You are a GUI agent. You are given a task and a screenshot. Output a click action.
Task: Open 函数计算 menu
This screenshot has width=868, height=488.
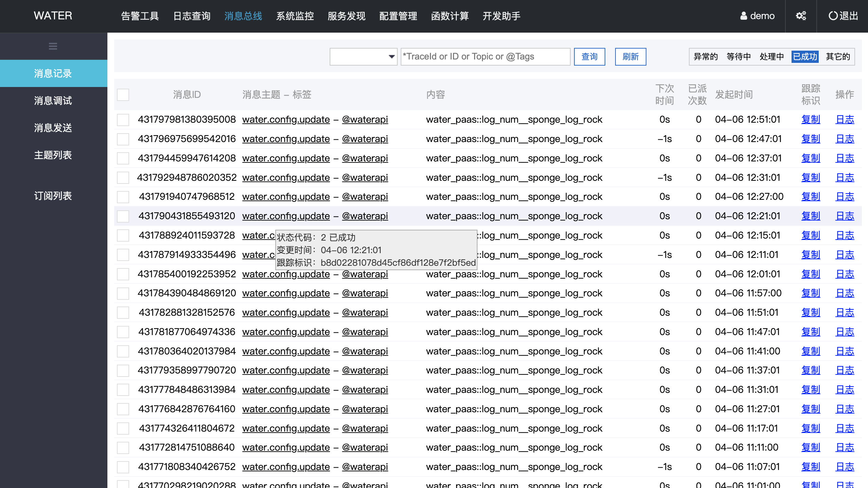coord(450,16)
